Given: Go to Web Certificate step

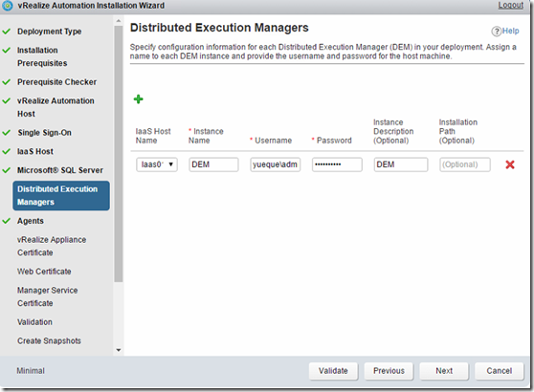Looking at the screenshot, I should [x=44, y=272].
